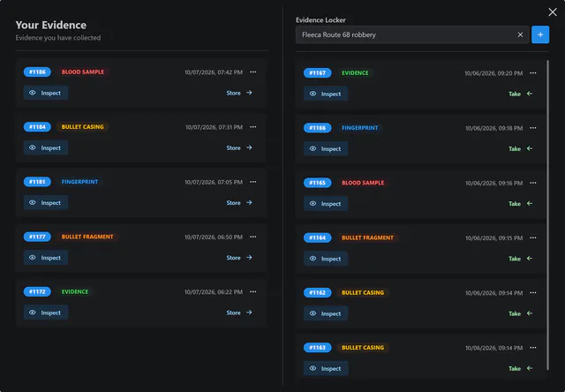Inspect locker blood sample #1165
This screenshot has width=565, height=392.
click(x=326, y=204)
